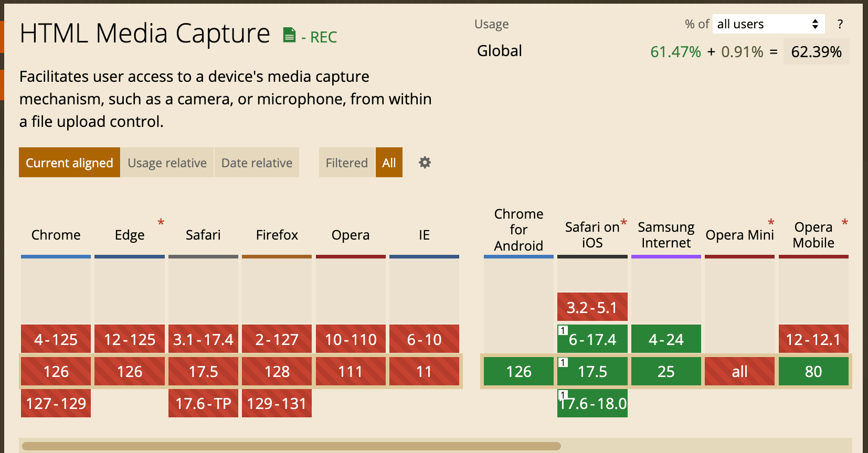Switch to the Date relative tab
Screen dimensions: 868x453
[257, 163]
